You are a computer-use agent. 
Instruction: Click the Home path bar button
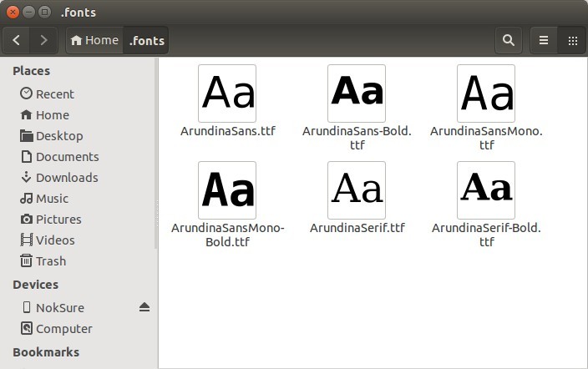coord(94,40)
